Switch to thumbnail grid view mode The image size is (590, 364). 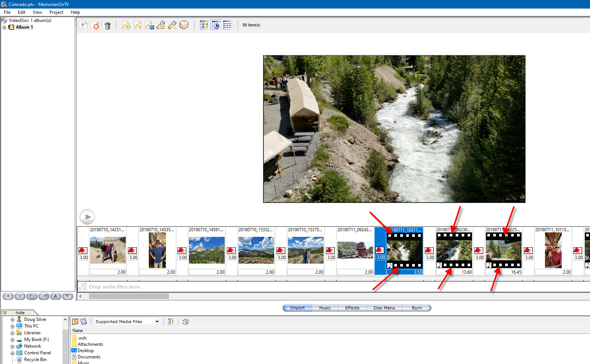(x=204, y=25)
